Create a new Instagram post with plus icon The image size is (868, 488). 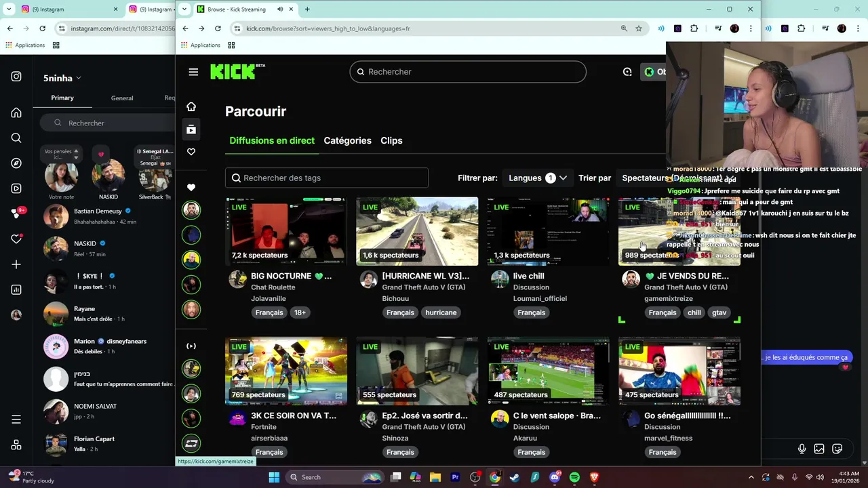pos(16,264)
